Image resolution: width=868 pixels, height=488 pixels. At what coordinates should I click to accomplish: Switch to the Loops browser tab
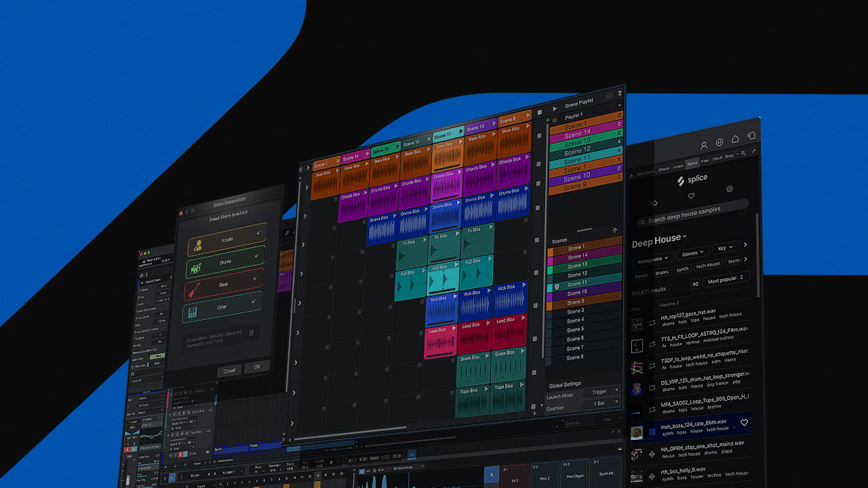coord(678,166)
